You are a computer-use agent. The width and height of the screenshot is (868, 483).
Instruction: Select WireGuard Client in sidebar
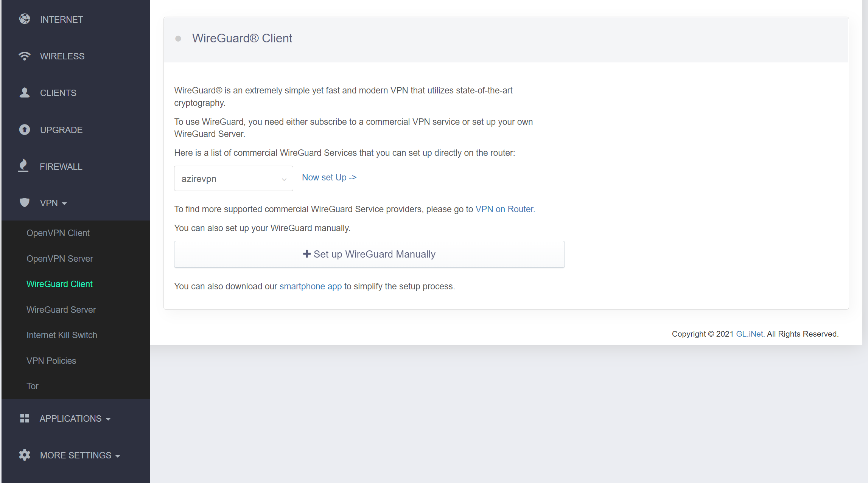click(x=59, y=284)
